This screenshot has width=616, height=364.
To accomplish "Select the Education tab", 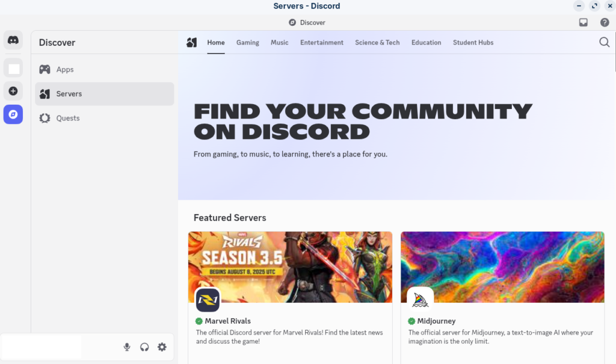I will (x=427, y=43).
